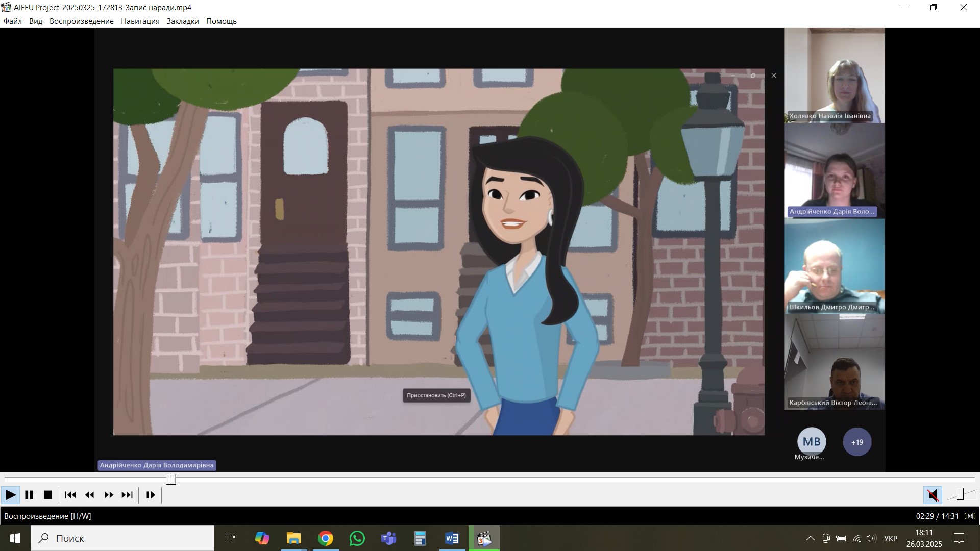
Task: Pause the video playback
Action: tap(29, 495)
